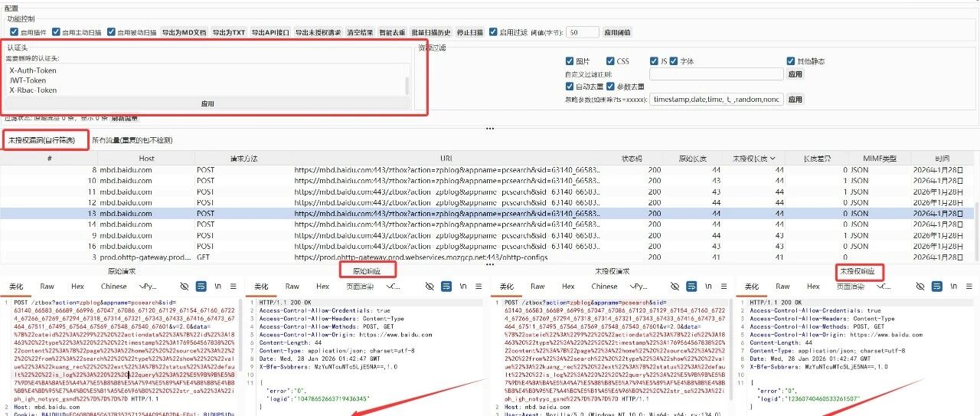Click the \n icon in 未授权请求 panel
980x416 pixels.
(x=707, y=287)
